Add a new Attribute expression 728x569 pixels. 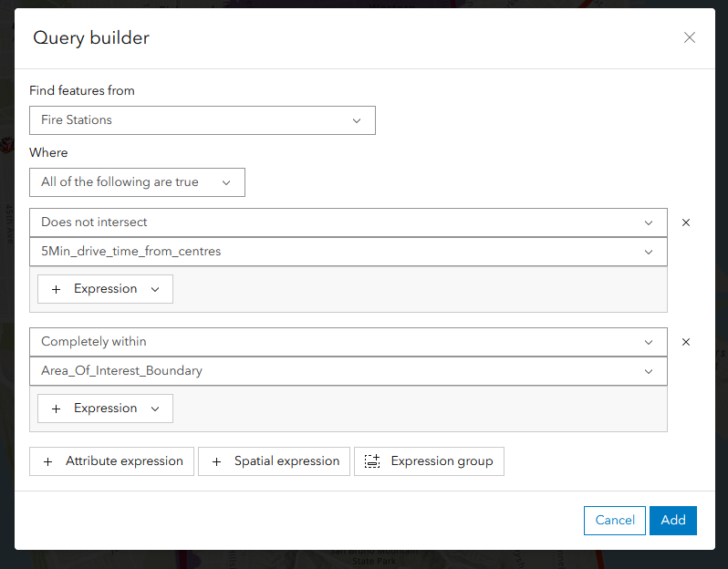pos(112,461)
